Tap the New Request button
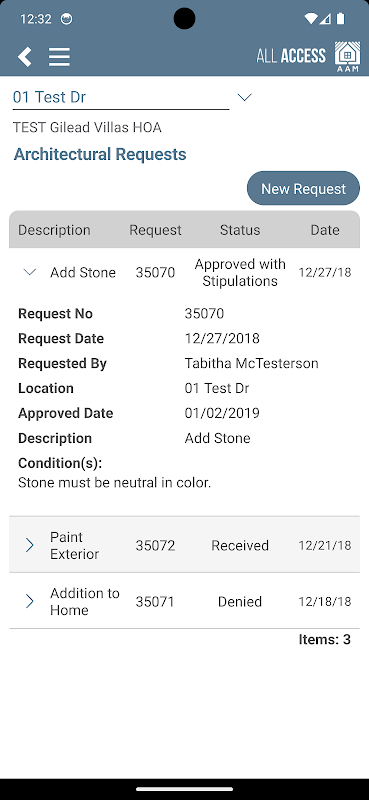 [303, 188]
